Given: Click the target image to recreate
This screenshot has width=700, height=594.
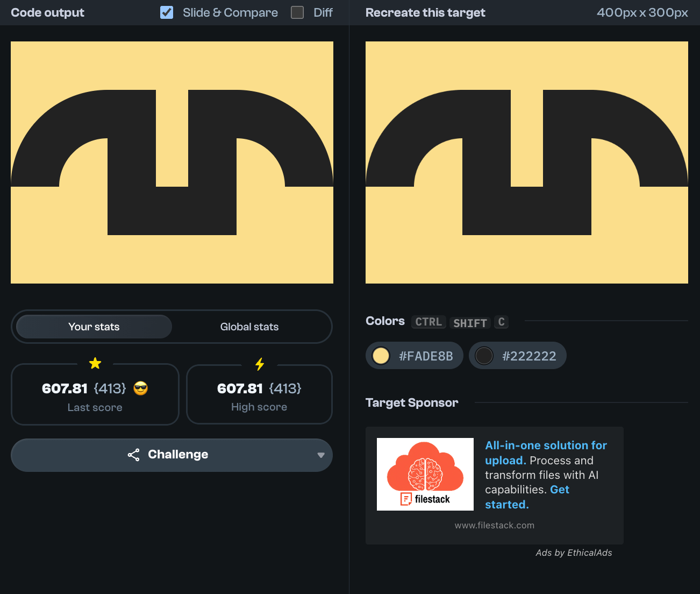Looking at the screenshot, I should click(527, 162).
